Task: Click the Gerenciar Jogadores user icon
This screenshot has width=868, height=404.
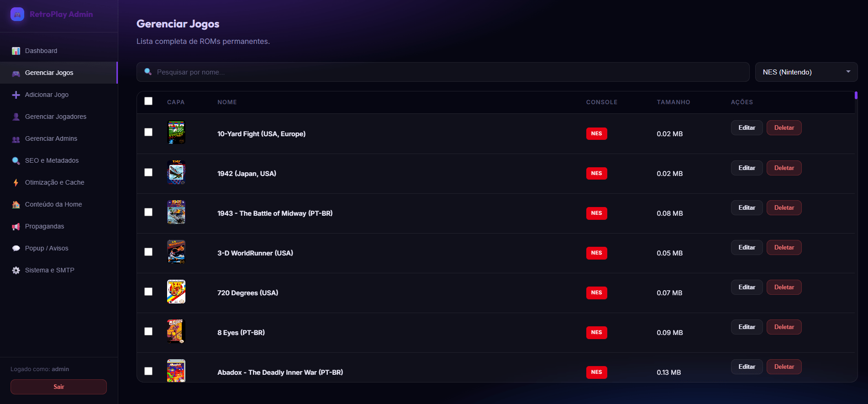Action: 16,117
